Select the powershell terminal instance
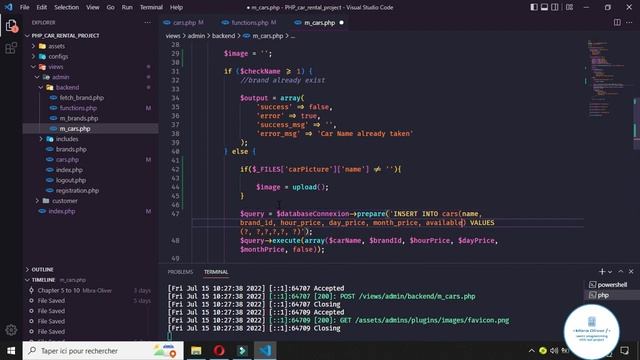The width and height of the screenshot is (640, 360). tap(608, 284)
